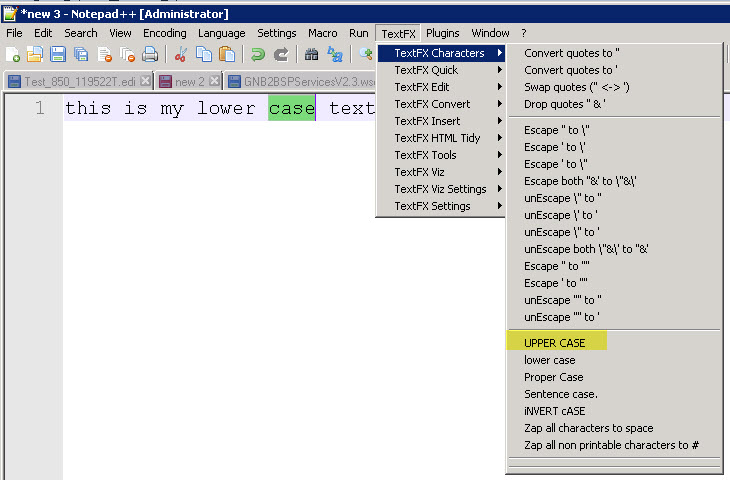730x480 pixels.
Task: Click the Copy toolbar icon
Action: 203,54
